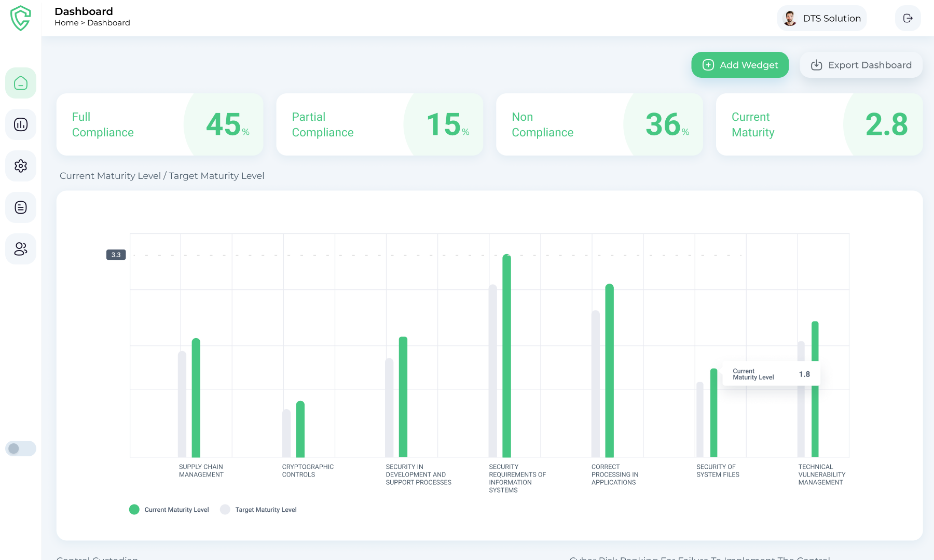Open the Partial Compliance card
Image resolution: width=934 pixels, height=560 pixels.
pyautogui.click(x=379, y=124)
